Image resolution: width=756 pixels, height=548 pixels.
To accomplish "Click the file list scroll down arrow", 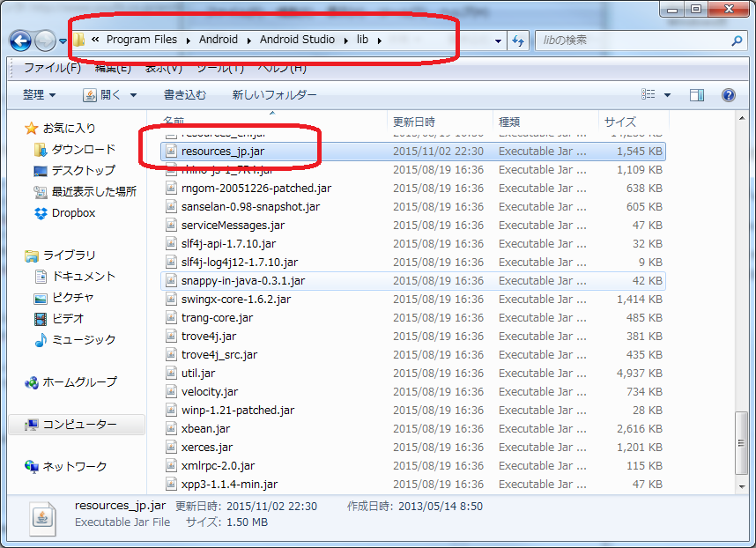I will coord(742,486).
